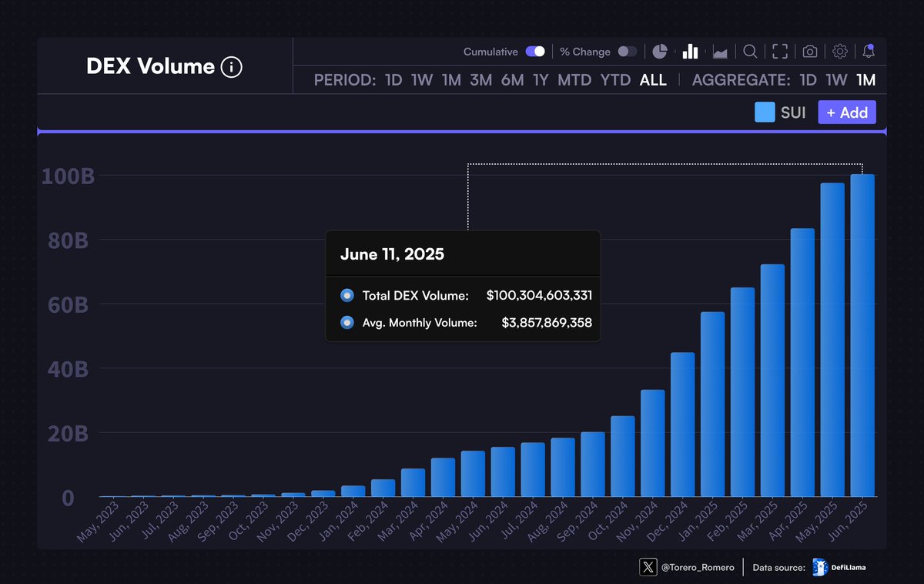Viewport: 924px width, 584px height.
Task: Click the DefiLlama logo
Action: coord(839,567)
